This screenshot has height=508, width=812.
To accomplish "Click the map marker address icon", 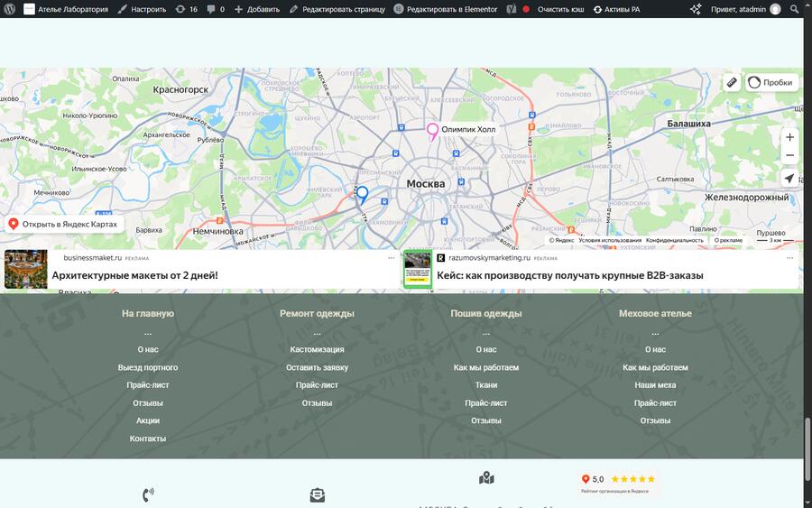I will 486,477.
